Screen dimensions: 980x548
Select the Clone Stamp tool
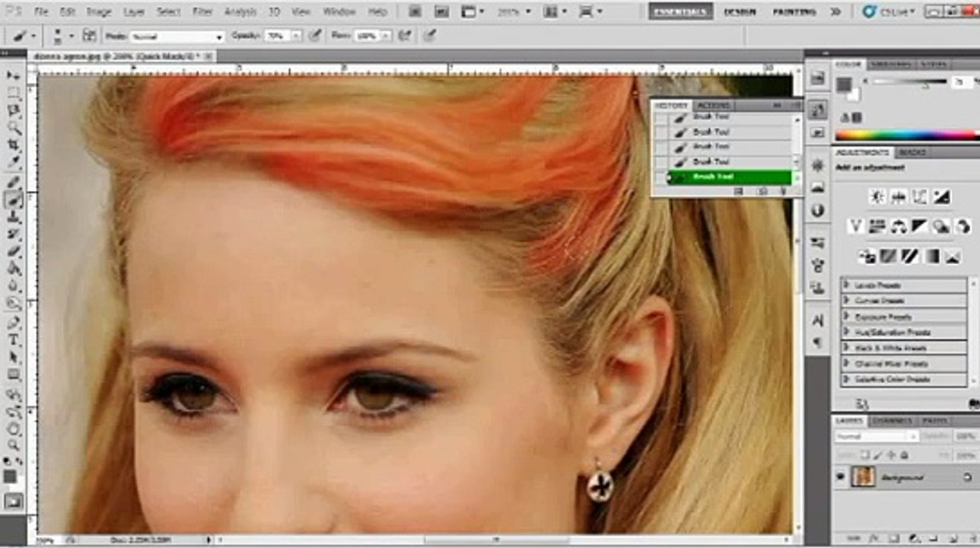13,218
